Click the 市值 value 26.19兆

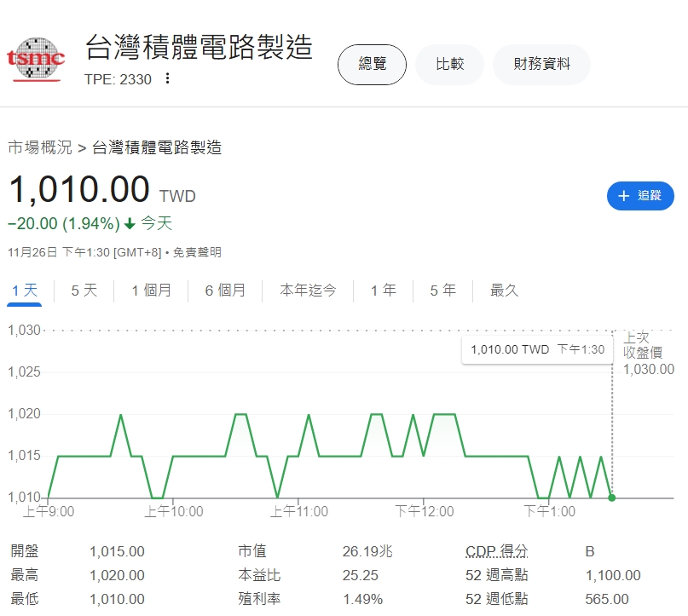pyautogui.click(x=367, y=551)
